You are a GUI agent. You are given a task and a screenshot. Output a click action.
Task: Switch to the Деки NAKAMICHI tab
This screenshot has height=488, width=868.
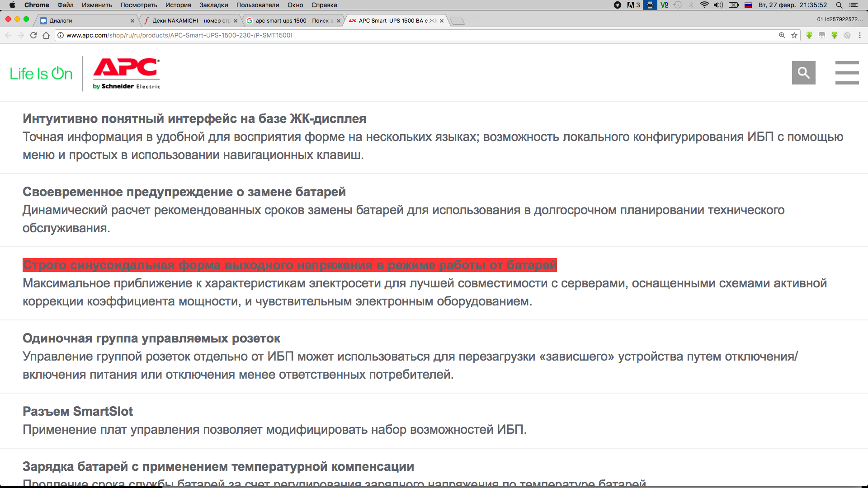click(190, 21)
